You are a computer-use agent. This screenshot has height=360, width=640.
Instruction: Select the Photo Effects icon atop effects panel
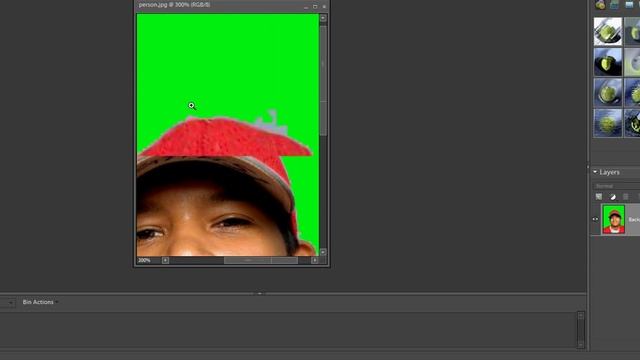point(629,4)
